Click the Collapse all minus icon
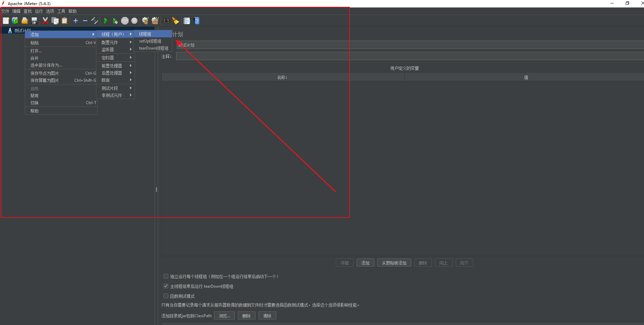644x325 pixels. tap(85, 21)
